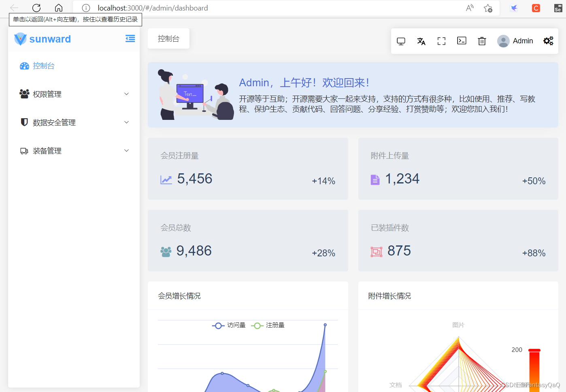Viewport: 566px width, 392px height.
Task: Click the +50% growth value
Action: click(534, 181)
